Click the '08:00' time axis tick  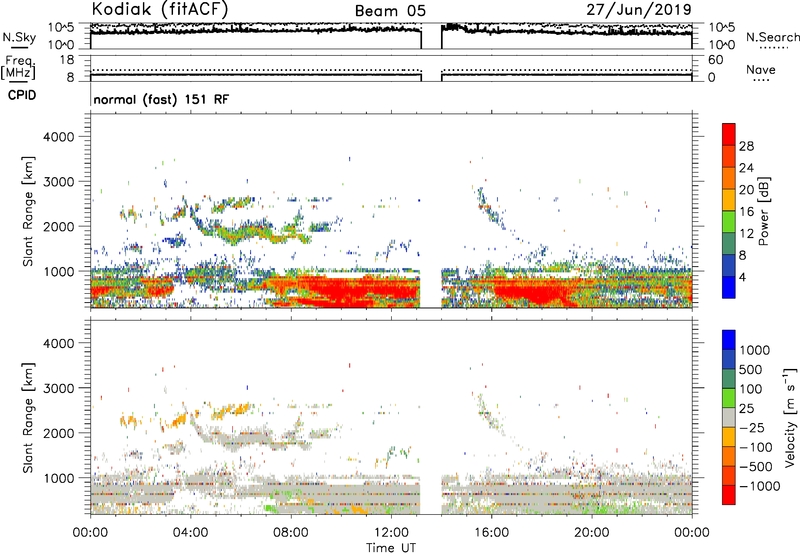pos(291,533)
